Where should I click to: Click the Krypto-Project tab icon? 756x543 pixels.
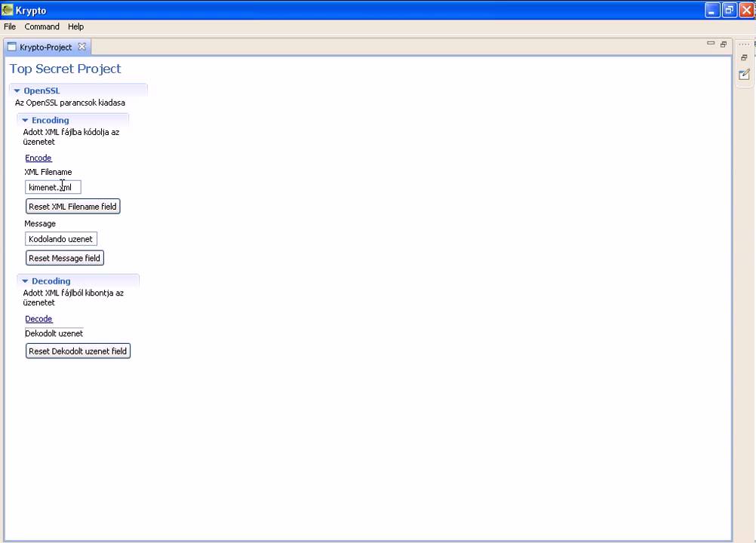[x=11, y=47]
